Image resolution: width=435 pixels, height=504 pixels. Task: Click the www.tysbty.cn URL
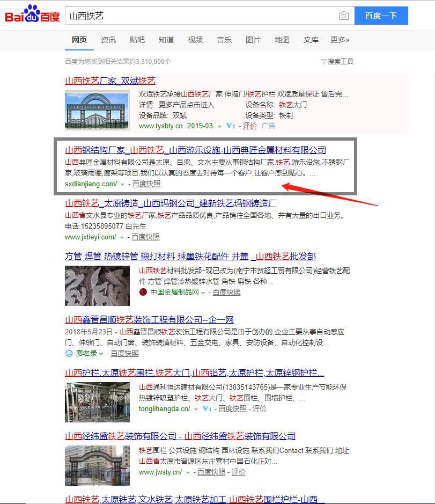[x=160, y=126]
